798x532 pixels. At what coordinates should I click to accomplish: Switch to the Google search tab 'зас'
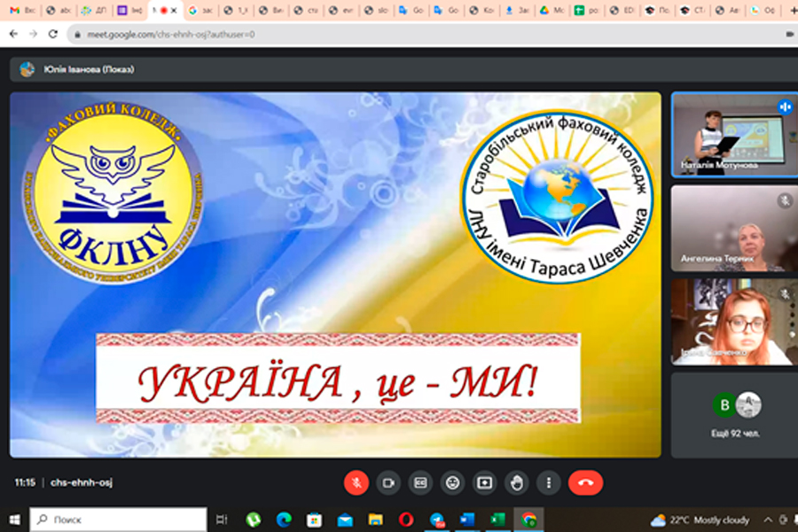(x=200, y=10)
